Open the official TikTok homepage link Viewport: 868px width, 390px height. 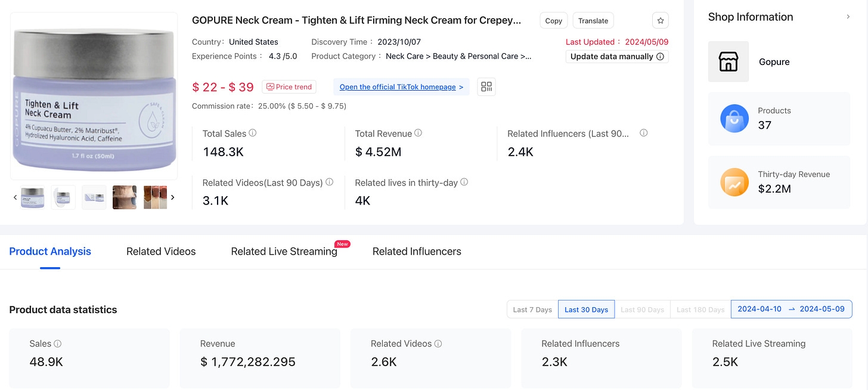click(401, 87)
